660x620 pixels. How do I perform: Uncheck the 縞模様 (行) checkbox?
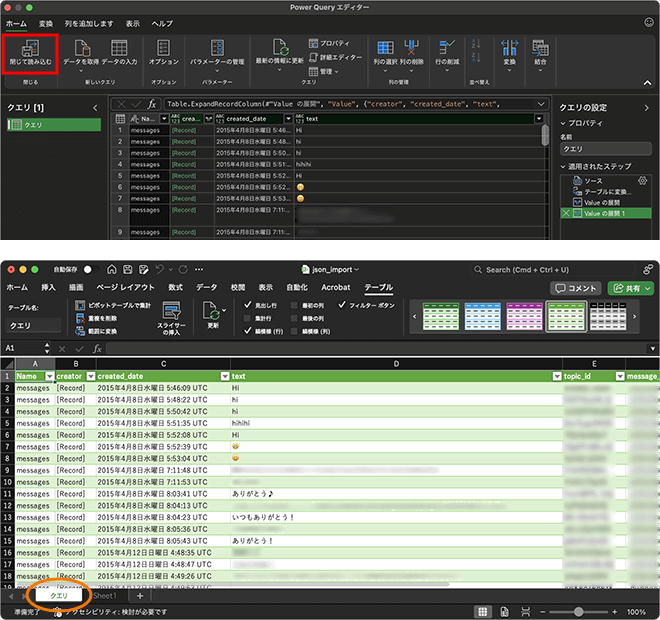248,331
